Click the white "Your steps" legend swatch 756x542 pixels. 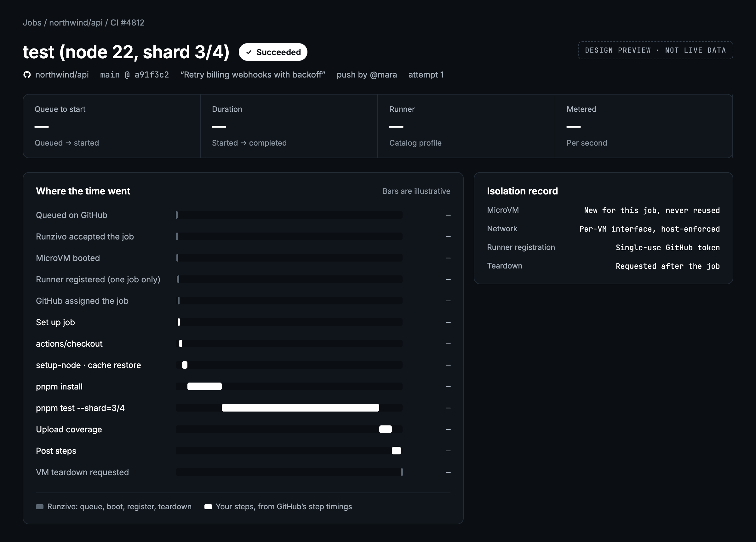click(x=208, y=507)
